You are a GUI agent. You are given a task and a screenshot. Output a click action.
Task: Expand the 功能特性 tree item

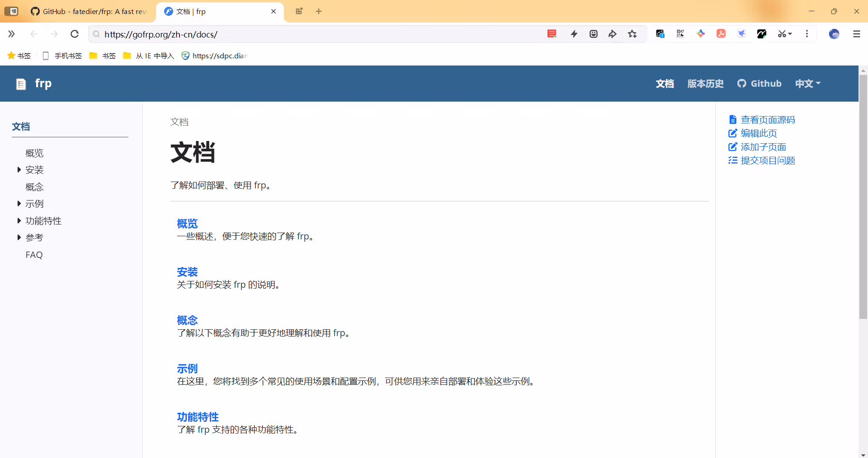pyautogui.click(x=39, y=221)
